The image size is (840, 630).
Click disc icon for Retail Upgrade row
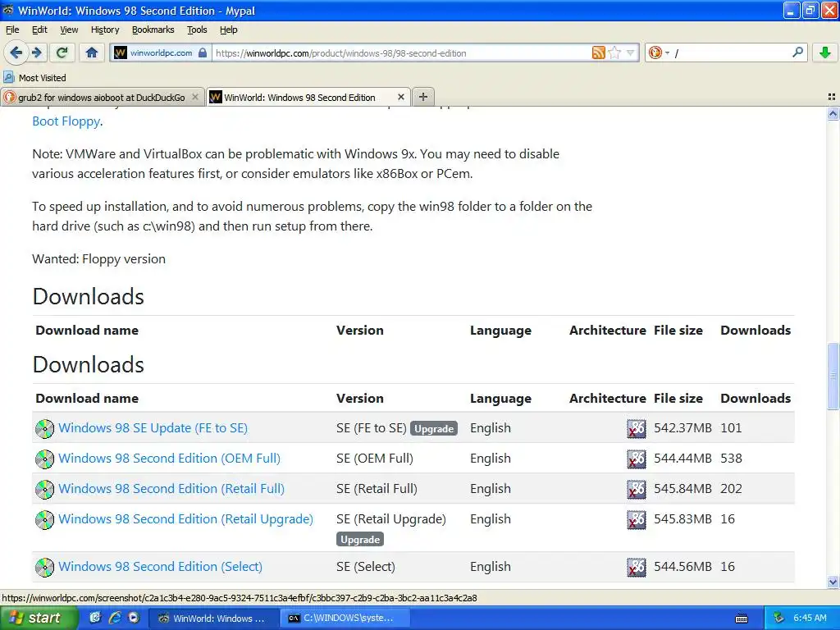pos(44,519)
